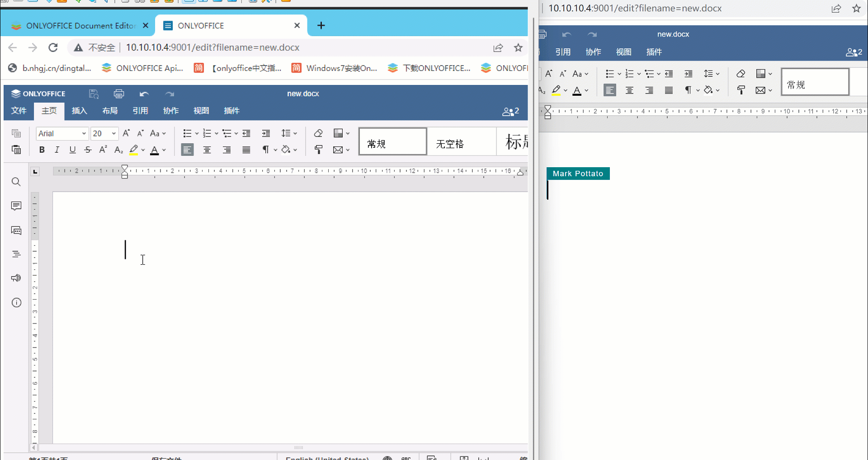This screenshot has height=460, width=868.
Task: Click the browser address bar URL
Action: [x=212, y=47]
